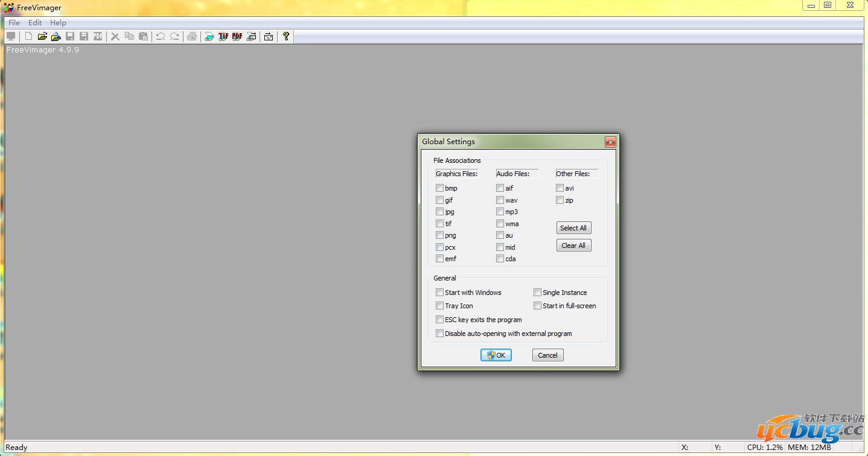
Task: Tick the gif file association checkbox
Action: 439,200
